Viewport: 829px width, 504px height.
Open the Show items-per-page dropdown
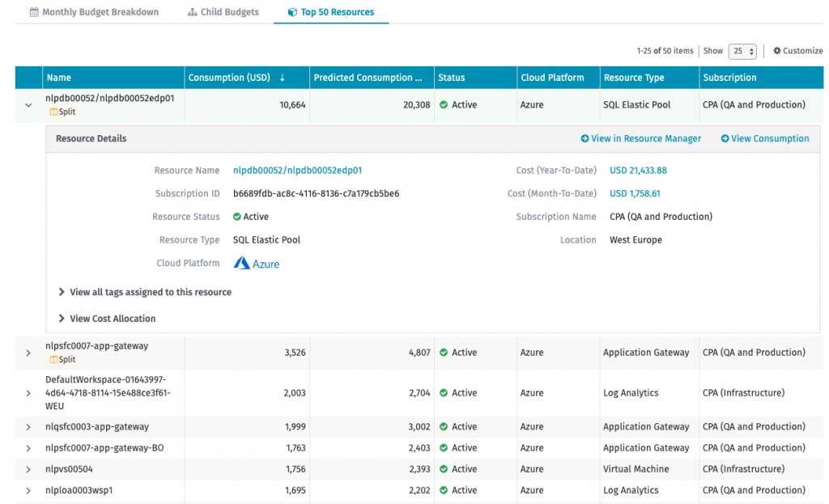pos(742,51)
